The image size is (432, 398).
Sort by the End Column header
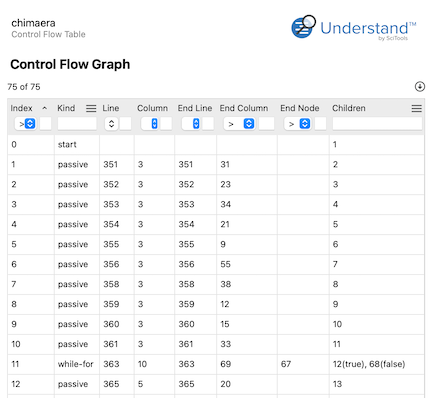click(244, 108)
